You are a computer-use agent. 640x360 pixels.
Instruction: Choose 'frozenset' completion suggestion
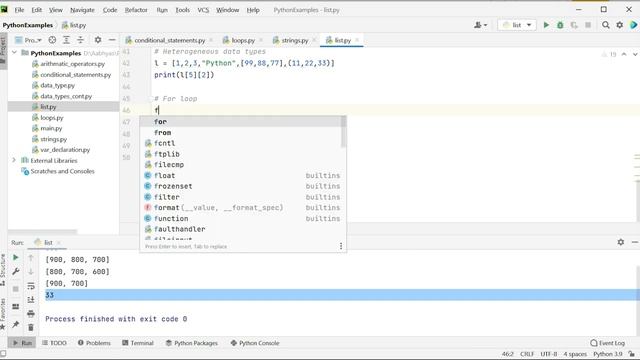point(242,186)
